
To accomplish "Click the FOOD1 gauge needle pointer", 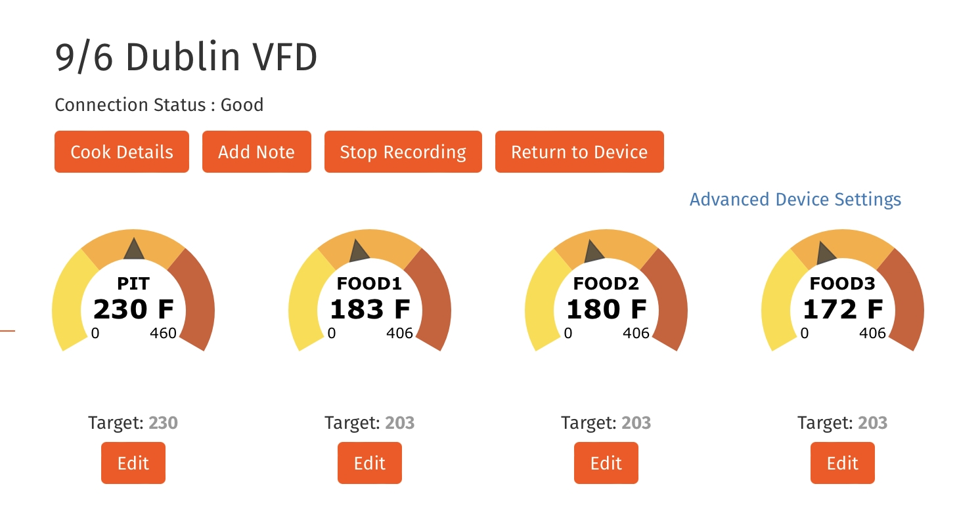I will (x=359, y=252).
